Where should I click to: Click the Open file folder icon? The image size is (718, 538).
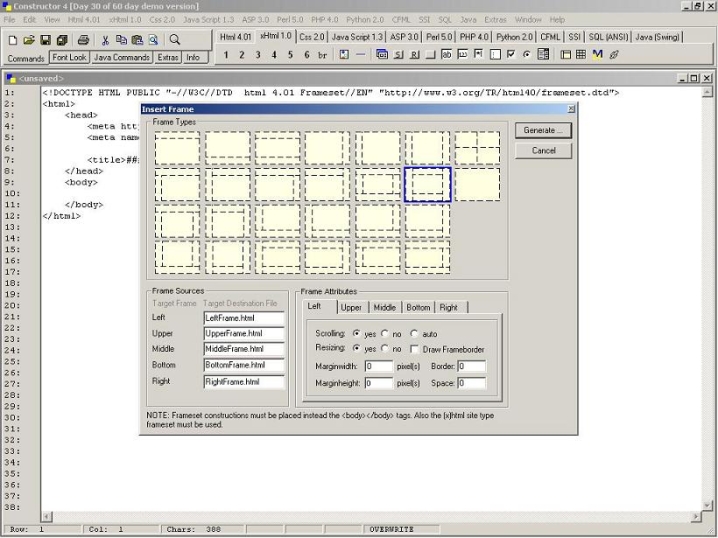point(29,40)
